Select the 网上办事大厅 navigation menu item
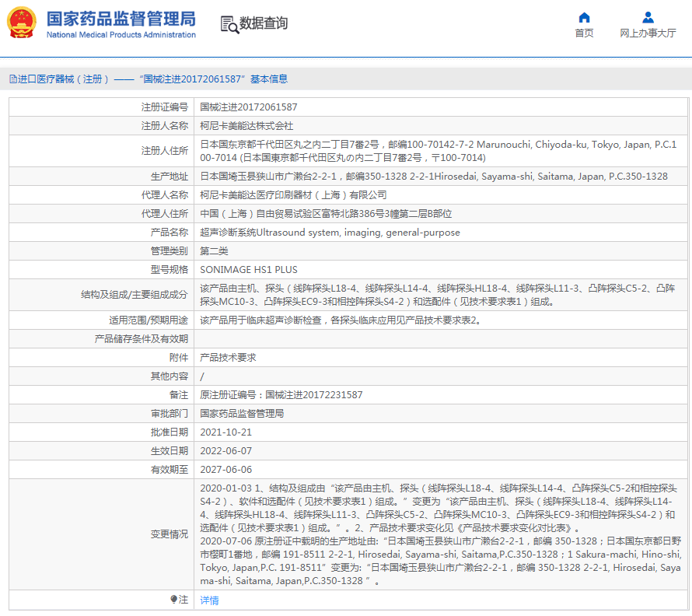Image resolution: width=692 pixels, height=616 pixels. (648, 33)
